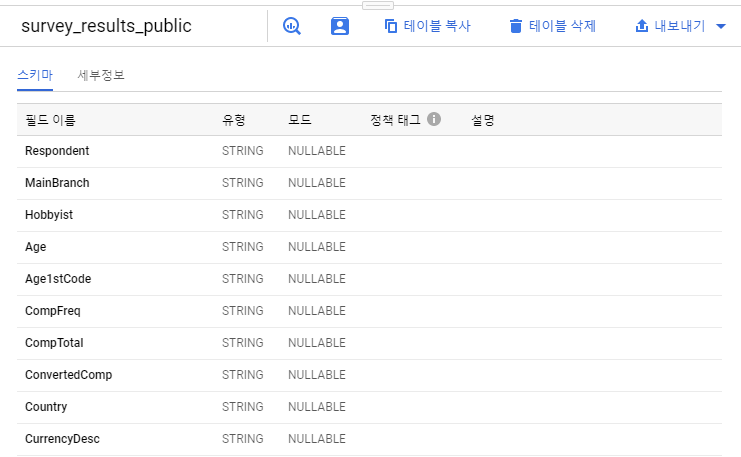Select the Age1stCode field name
The image size is (741, 457).
click(58, 279)
